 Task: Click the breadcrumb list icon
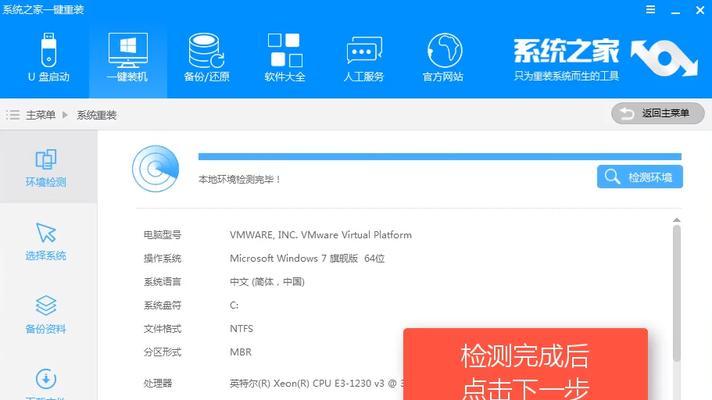pos(13,115)
